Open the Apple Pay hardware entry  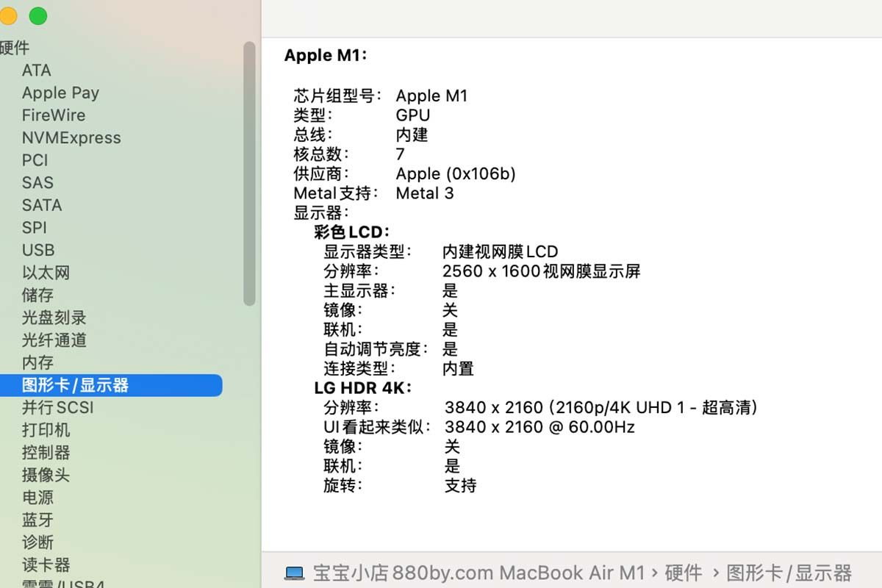click(60, 93)
